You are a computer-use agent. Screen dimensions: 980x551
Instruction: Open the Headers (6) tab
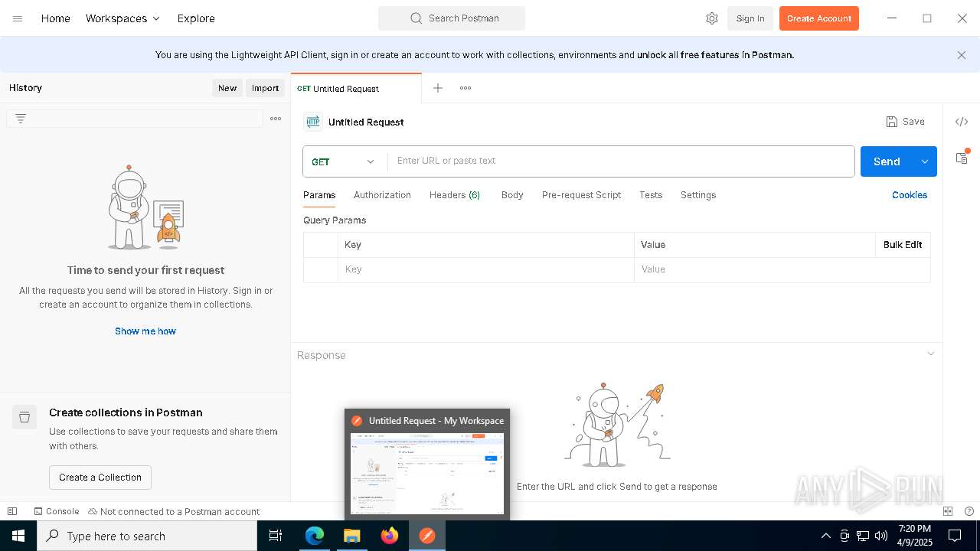pyautogui.click(x=455, y=195)
